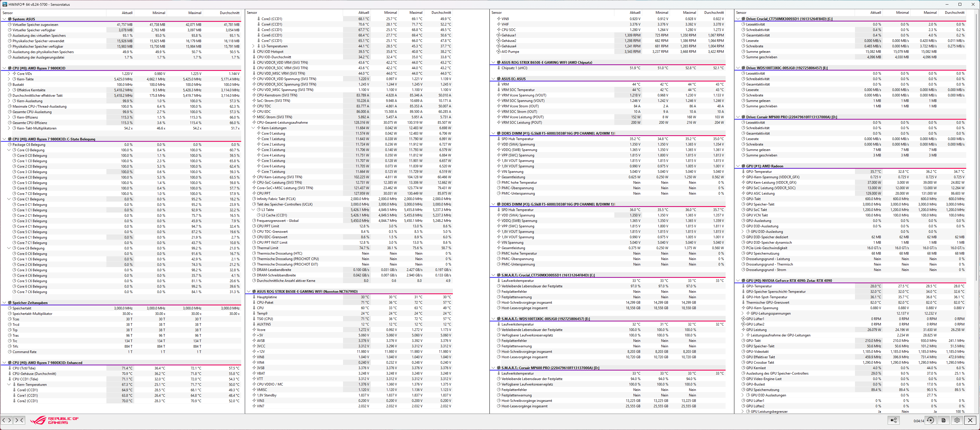Collapse the GPU [#1]: AMD Radeon section
Image resolution: width=980 pixels, height=430 pixels.
[738, 166]
